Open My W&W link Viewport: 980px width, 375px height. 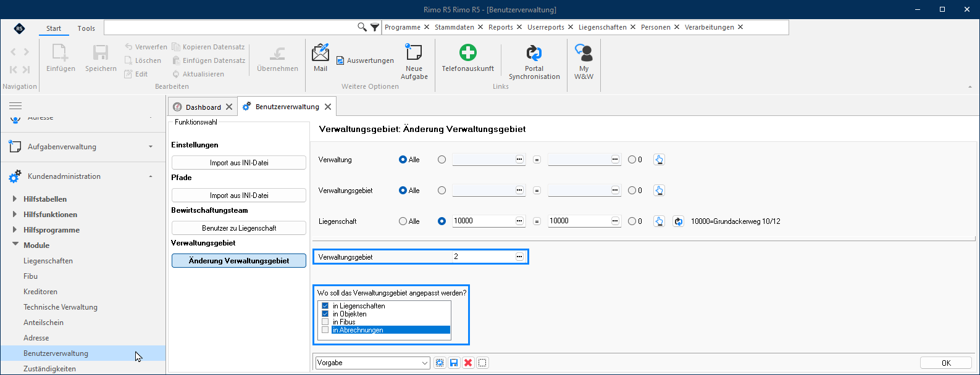pos(584,62)
